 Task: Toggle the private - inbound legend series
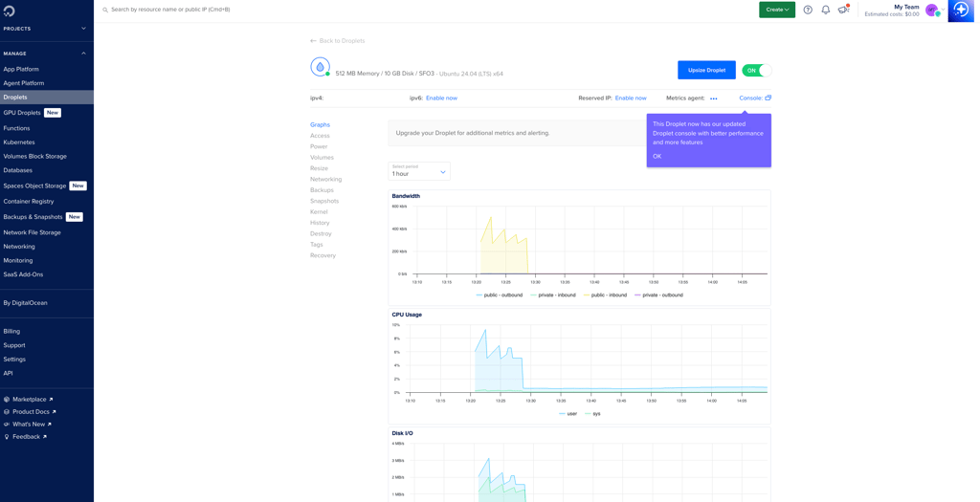[552, 295]
